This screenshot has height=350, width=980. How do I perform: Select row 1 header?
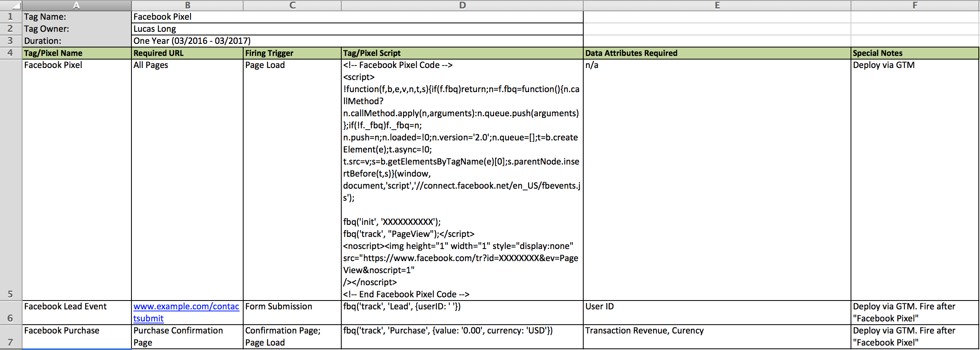tap(11, 17)
